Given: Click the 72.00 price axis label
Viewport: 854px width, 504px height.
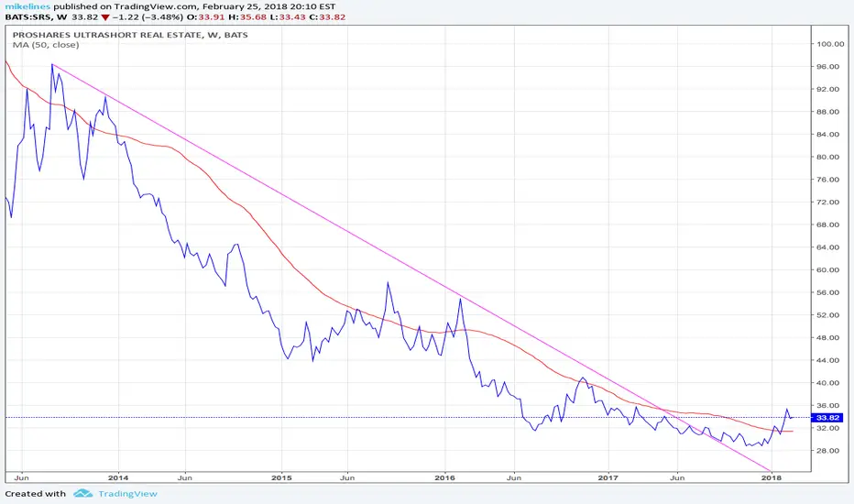Looking at the screenshot, I should click(x=827, y=203).
